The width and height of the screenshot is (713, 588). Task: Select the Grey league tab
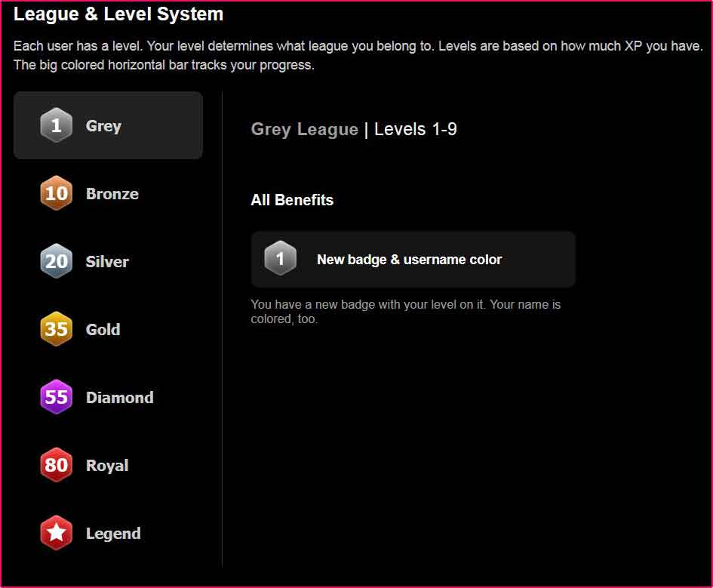point(108,125)
